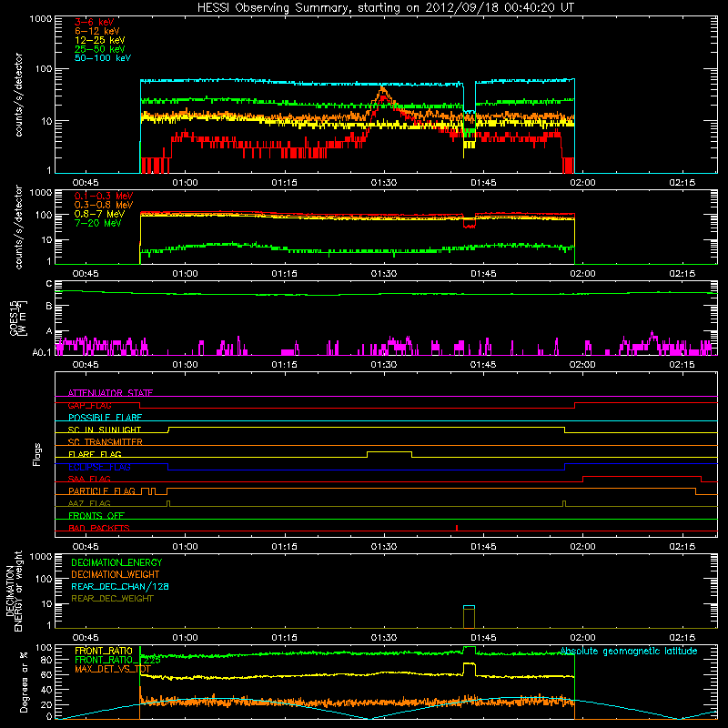This screenshot has height=728, width=728.
Task: Click the DECIMATION_WEIGHT legend label
Action: pos(116,575)
